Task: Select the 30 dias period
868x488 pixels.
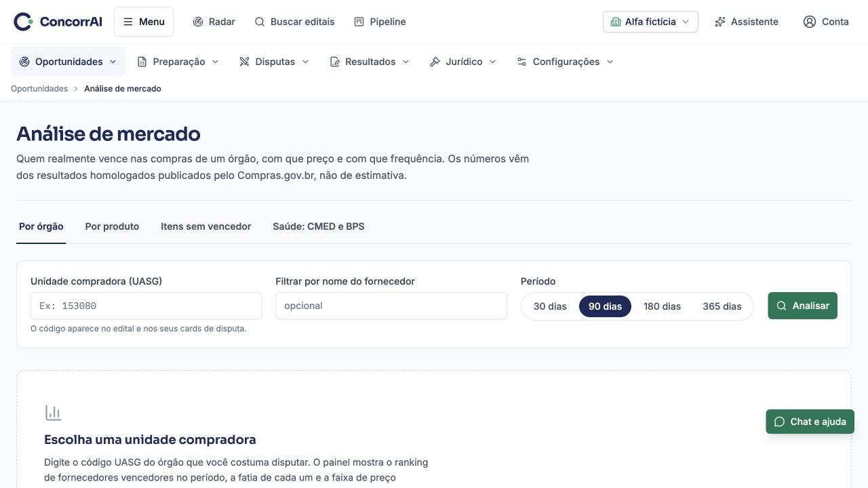Action: tap(550, 306)
